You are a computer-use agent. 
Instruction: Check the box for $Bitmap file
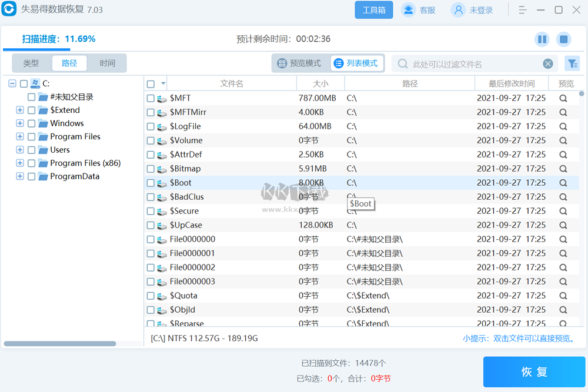(x=151, y=169)
